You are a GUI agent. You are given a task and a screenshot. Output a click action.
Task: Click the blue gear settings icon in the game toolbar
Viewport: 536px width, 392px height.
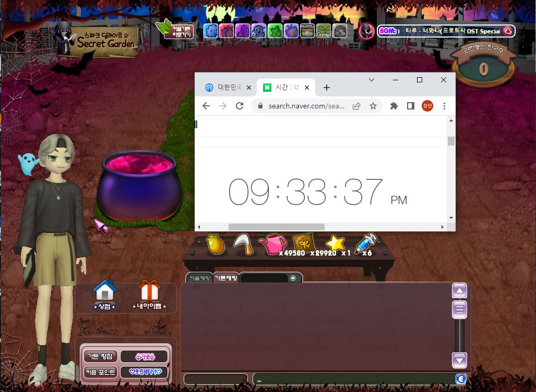[211, 31]
